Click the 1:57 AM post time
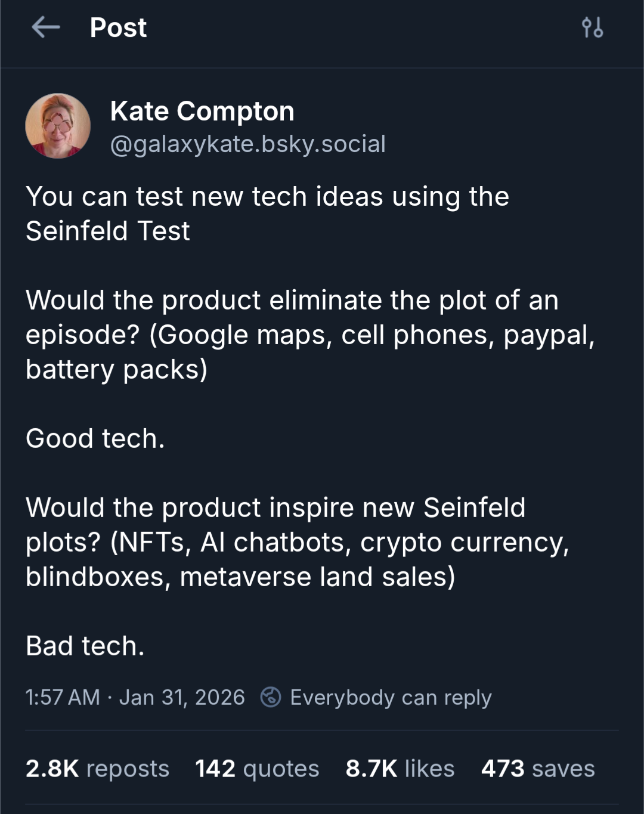The height and width of the screenshot is (814, 644). pos(63,697)
